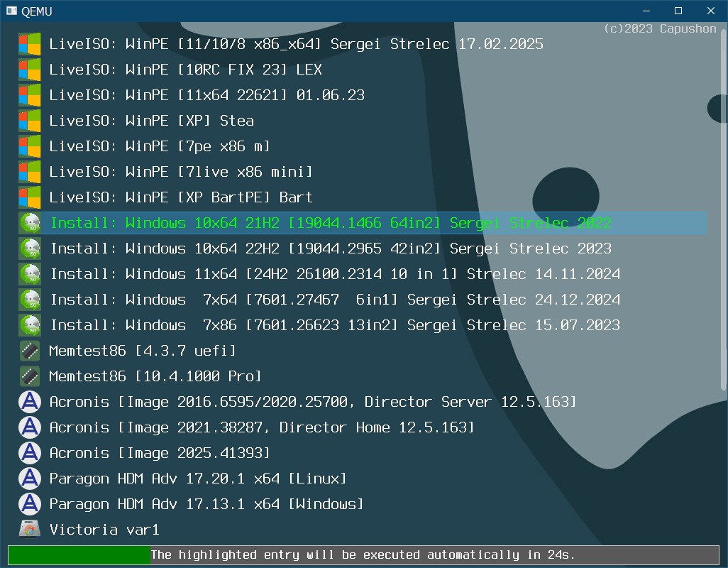Click ISO disc icon beside Windows 11x64 24H2
The width and height of the screenshot is (728, 568).
tap(30, 274)
